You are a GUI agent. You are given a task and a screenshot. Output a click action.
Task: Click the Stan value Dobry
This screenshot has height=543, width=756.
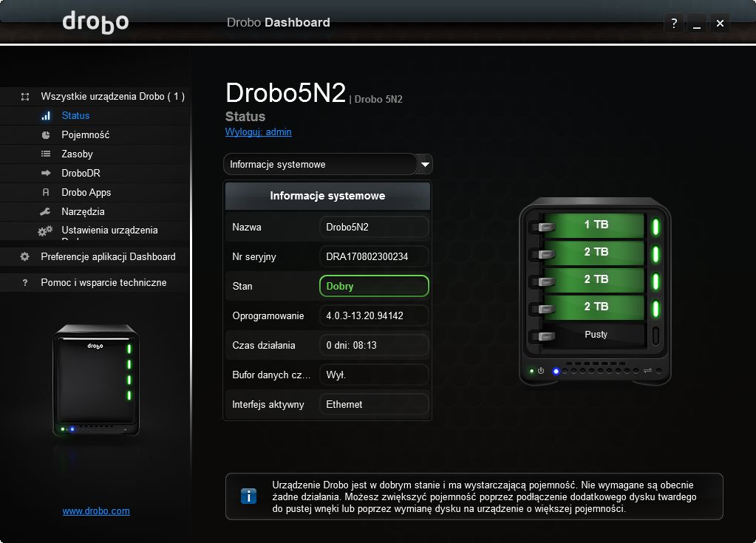tap(374, 286)
